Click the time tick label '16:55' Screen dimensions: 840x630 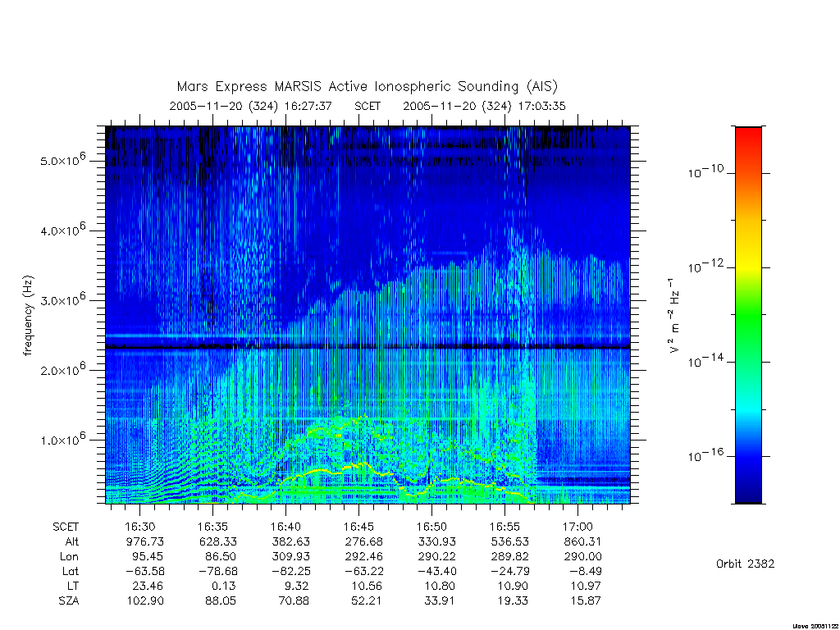[x=504, y=527]
